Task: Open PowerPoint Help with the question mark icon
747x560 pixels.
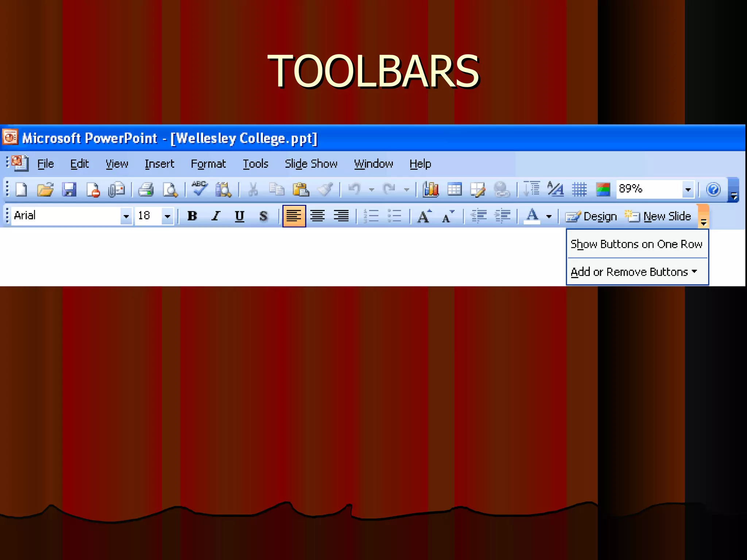Action: [x=713, y=190]
